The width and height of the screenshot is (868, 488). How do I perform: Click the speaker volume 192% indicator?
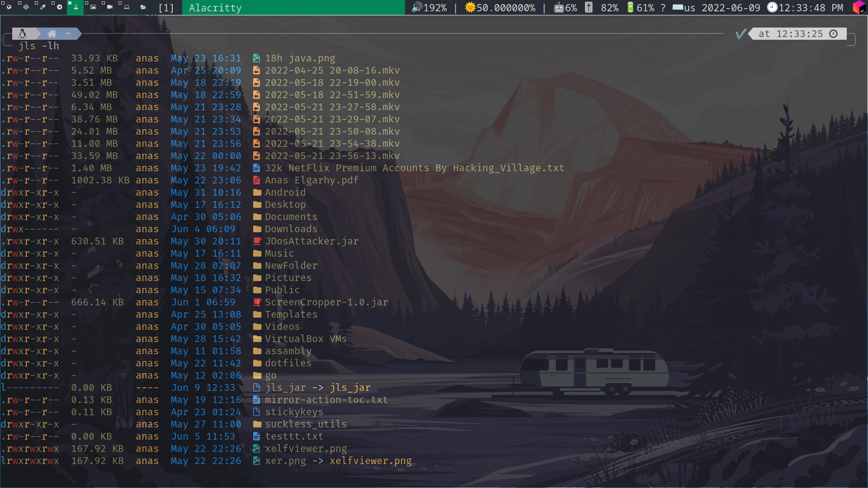(429, 8)
